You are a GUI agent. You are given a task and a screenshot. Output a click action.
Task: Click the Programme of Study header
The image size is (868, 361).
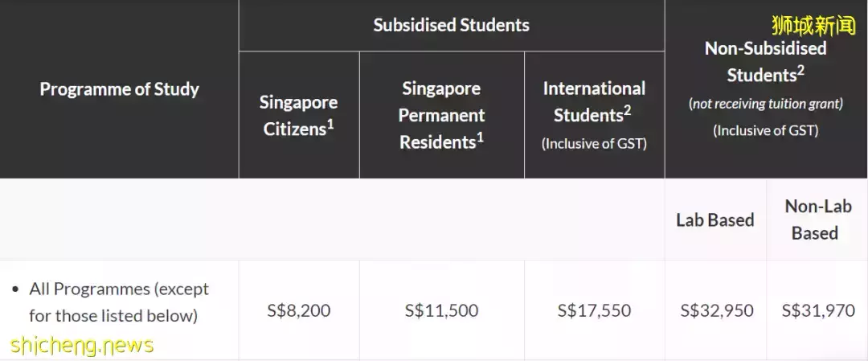[119, 89]
